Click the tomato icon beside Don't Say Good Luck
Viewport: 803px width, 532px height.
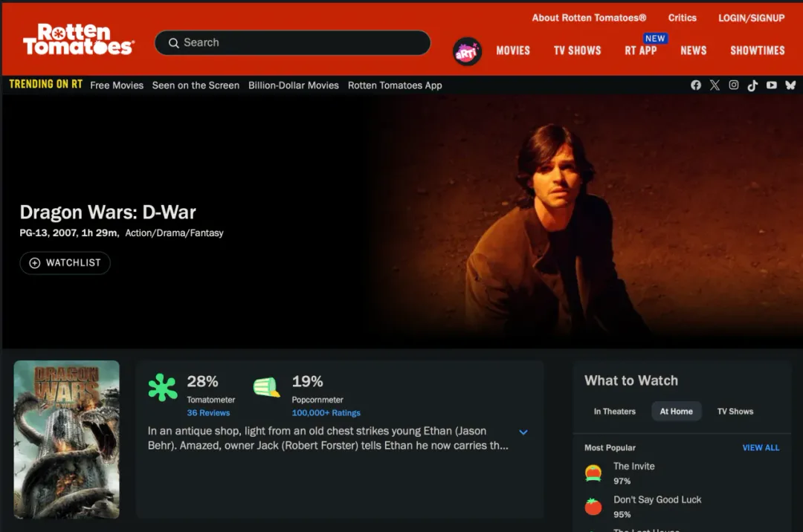pyautogui.click(x=593, y=507)
